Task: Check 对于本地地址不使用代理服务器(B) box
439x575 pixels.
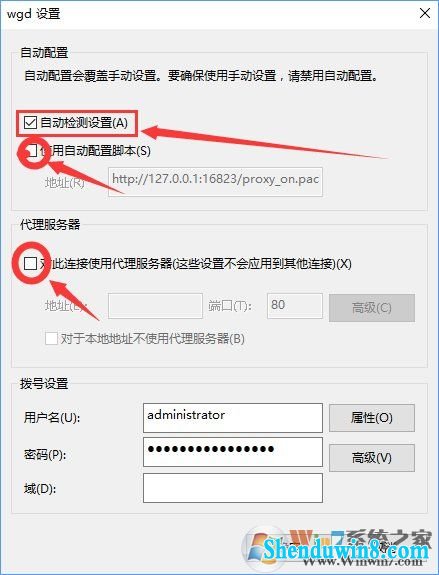Action: click(51, 338)
